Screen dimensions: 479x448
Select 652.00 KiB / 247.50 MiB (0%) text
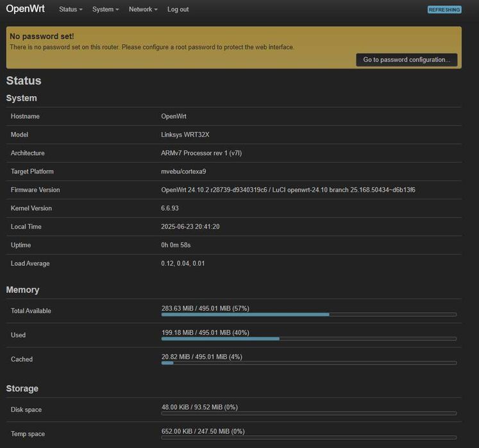pyautogui.click(x=203, y=431)
